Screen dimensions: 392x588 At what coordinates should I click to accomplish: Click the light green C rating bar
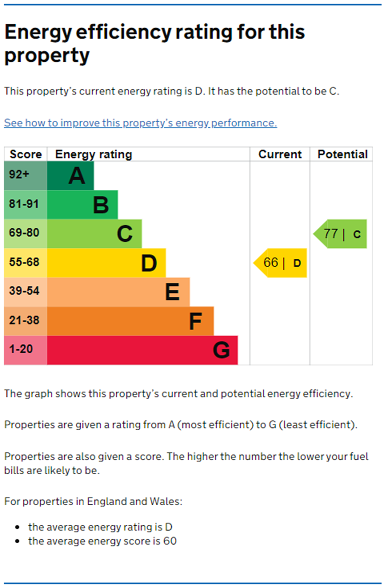coord(94,234)
